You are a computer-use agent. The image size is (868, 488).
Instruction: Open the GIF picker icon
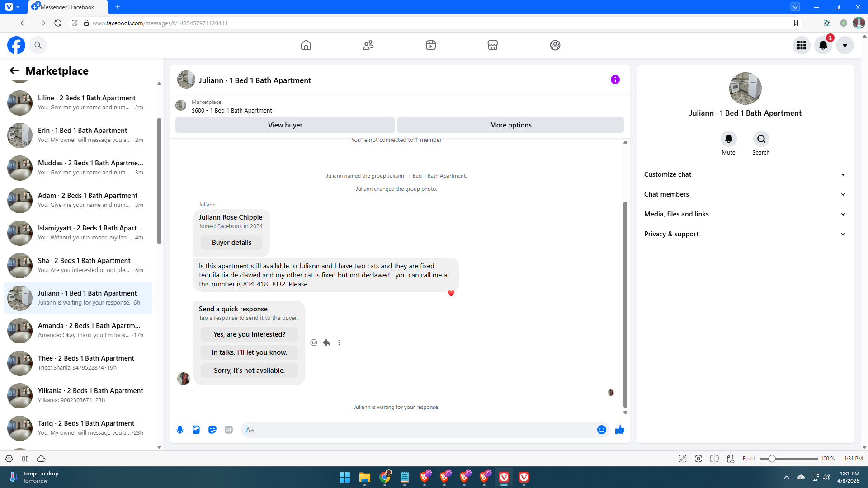229,430
